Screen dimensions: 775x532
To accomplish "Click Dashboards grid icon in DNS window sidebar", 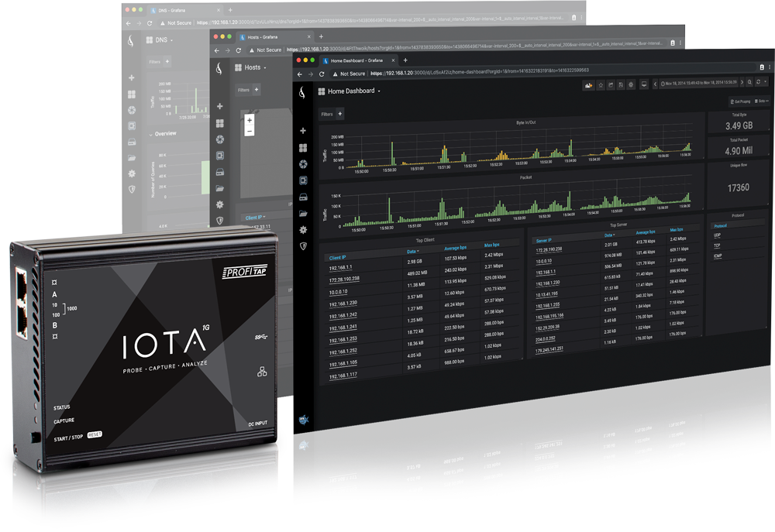I will [132, 94].
